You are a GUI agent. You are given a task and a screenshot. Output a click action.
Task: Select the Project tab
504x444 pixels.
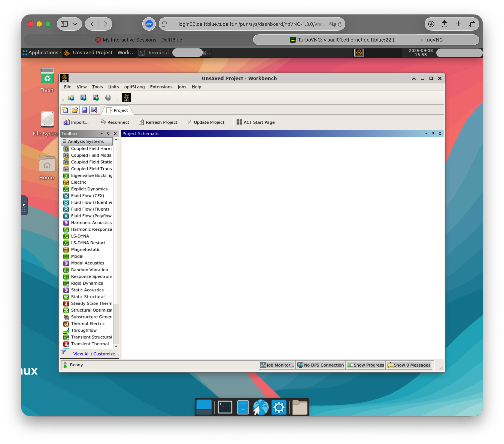tap(117, 110)
